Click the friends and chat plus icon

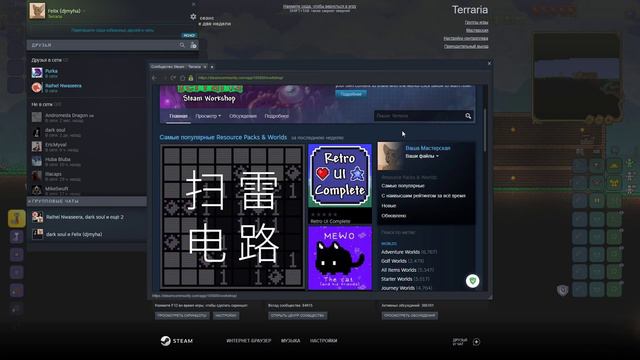point(476,342)
